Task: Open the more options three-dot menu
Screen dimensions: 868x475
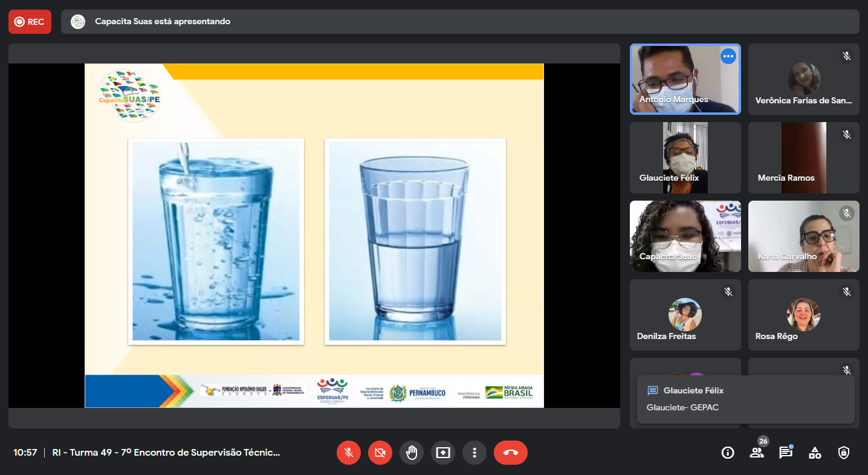Action: pyautogui.click(x=474, y=453)
